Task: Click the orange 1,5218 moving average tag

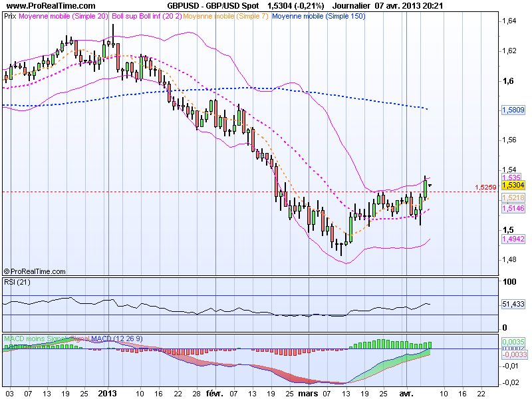Action: tap(513, 198)
